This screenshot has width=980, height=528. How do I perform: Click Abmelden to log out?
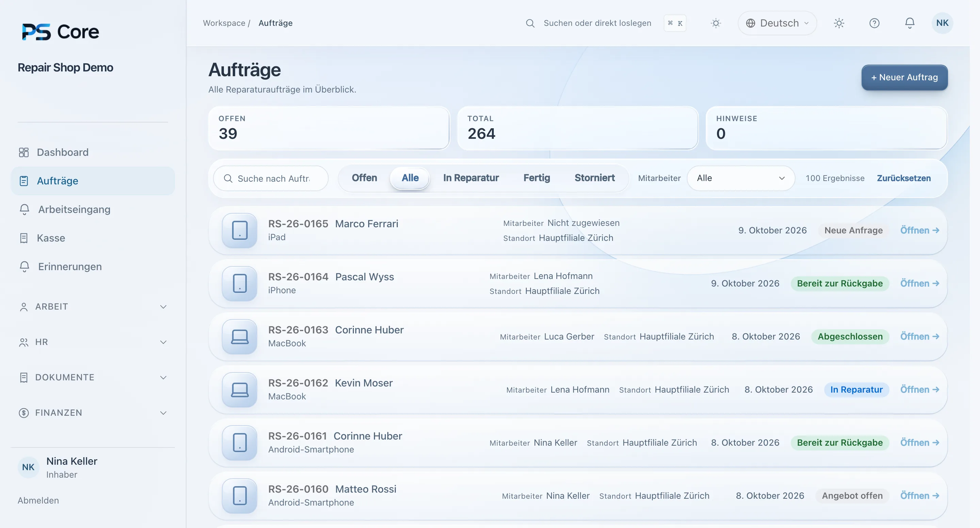[x=38, y=500]
